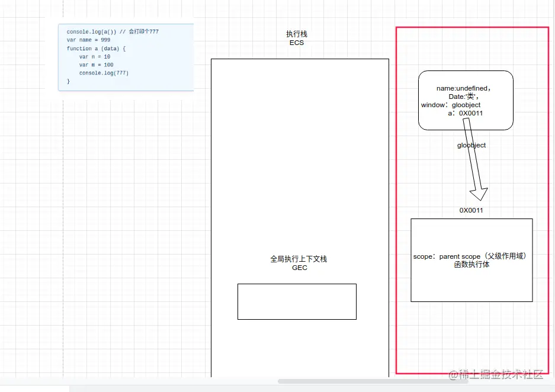This screenshot has height=392, width=555.
Task: Select the '执行栈 ECS' label
Action: point(297,38)
